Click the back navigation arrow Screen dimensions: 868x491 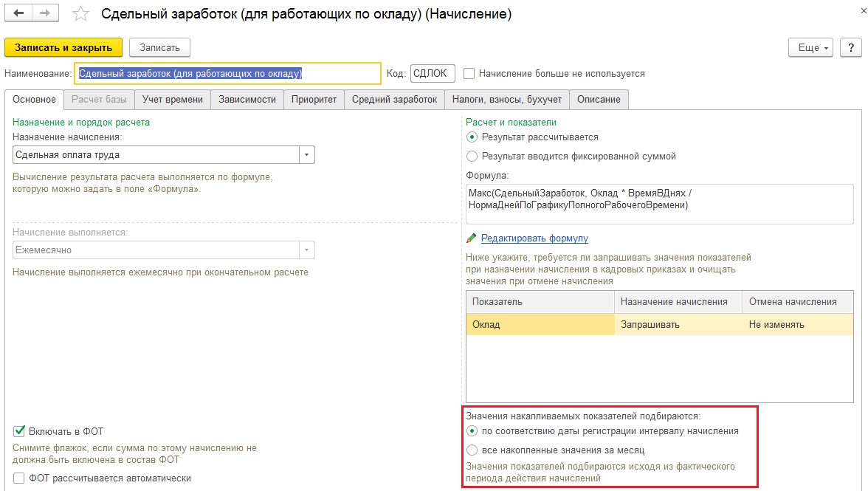click(x=18, y=14)
